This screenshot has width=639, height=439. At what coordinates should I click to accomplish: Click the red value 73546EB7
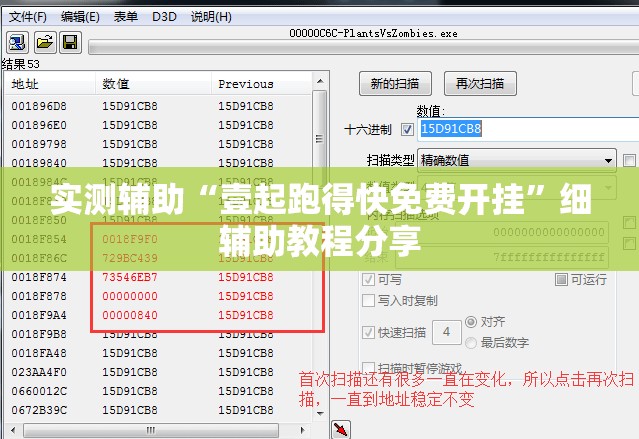pyautogui.click(x=130, y=277)
